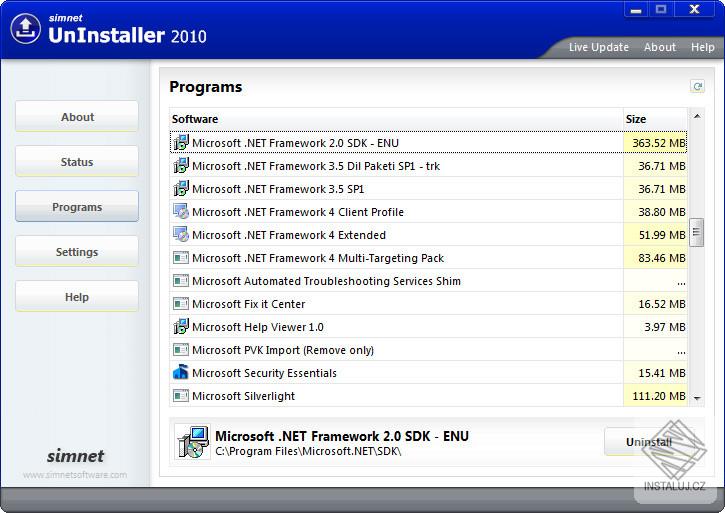Click the 83.46 MB size cell
Screen dimensions: 725x513
[655, 258]
